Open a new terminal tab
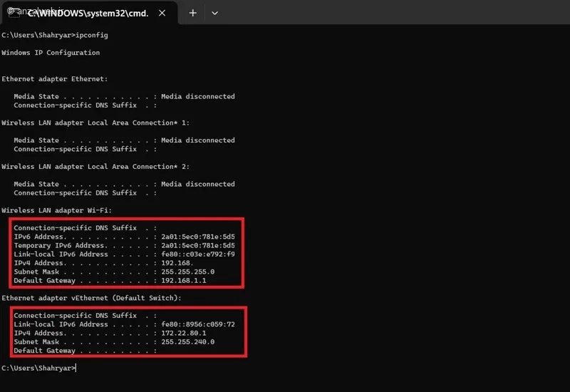570x392 pixels. point(192,13)
